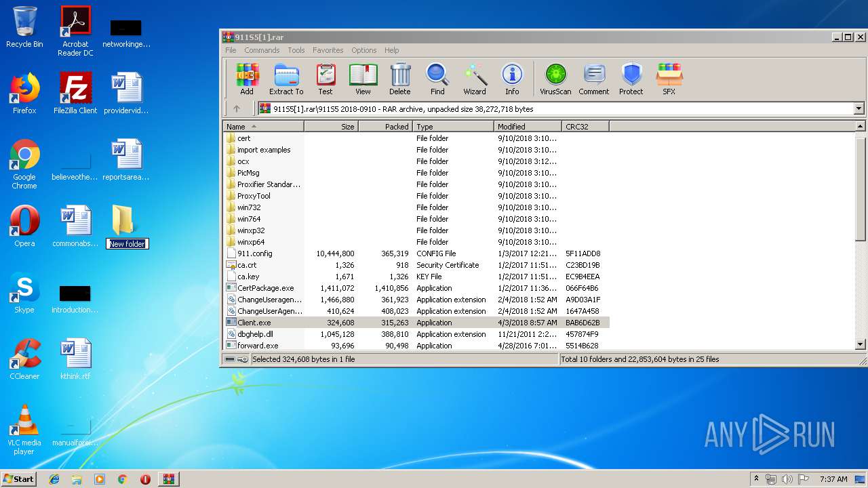Image resolution: width=868 pixels, height=488 pixels.
Task: Click the Test archive icon
Action: tap(325, 79)
